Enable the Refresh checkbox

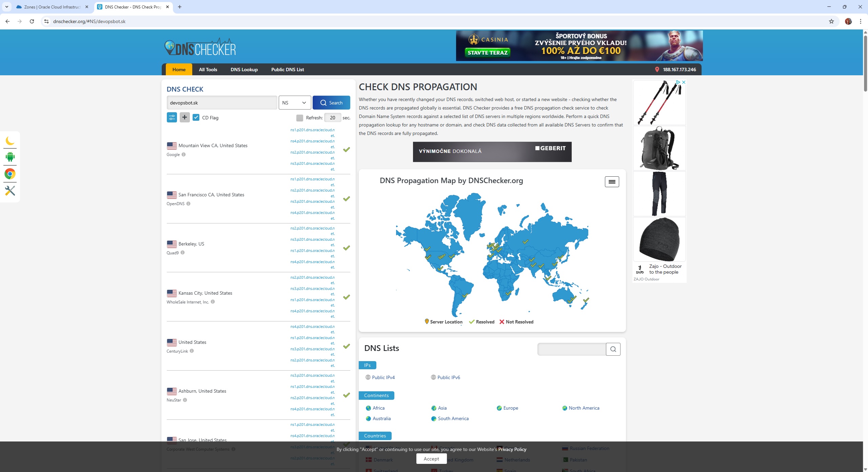tap(299, 118)
